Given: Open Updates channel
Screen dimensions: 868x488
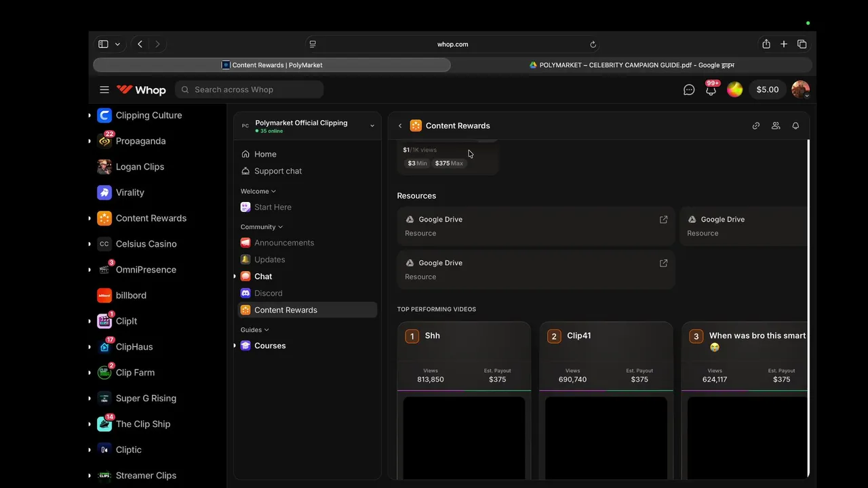Looking at the screenshot, I should coord(307,260).
